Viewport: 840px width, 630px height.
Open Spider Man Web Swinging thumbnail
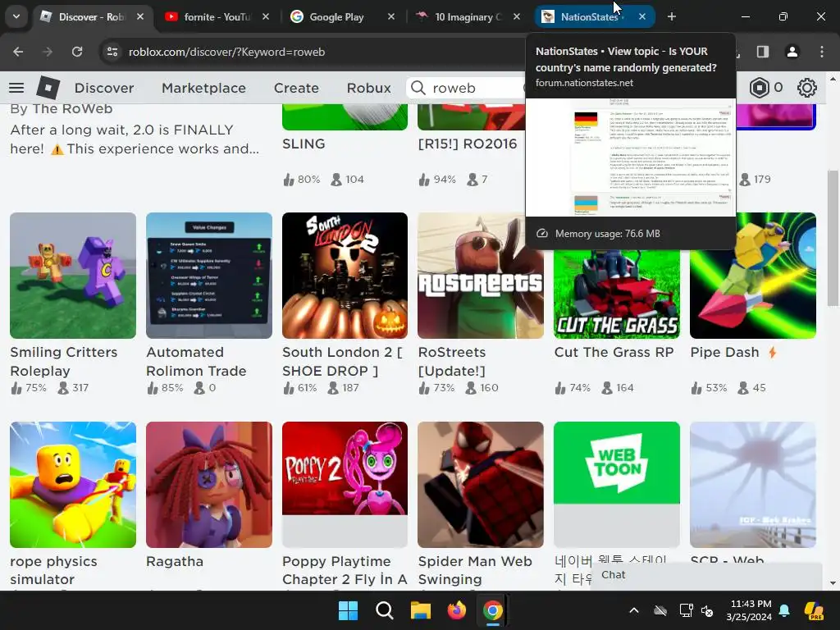[x=481, y=485]
